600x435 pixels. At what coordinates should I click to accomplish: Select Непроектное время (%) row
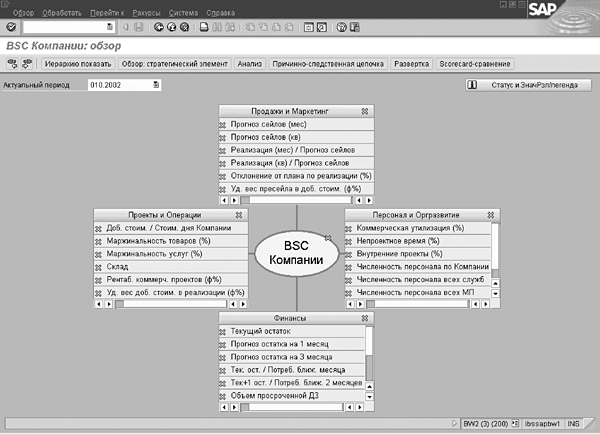[418, 241]
